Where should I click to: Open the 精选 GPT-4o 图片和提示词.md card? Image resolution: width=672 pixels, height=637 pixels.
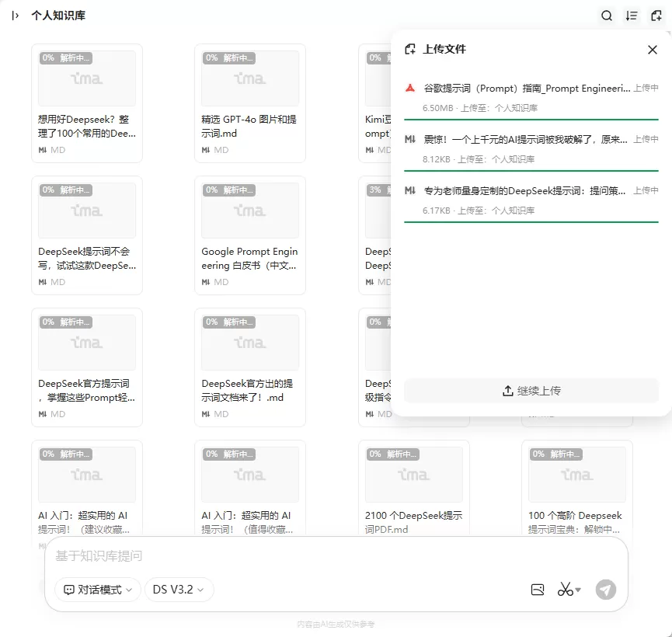[250, 103]
